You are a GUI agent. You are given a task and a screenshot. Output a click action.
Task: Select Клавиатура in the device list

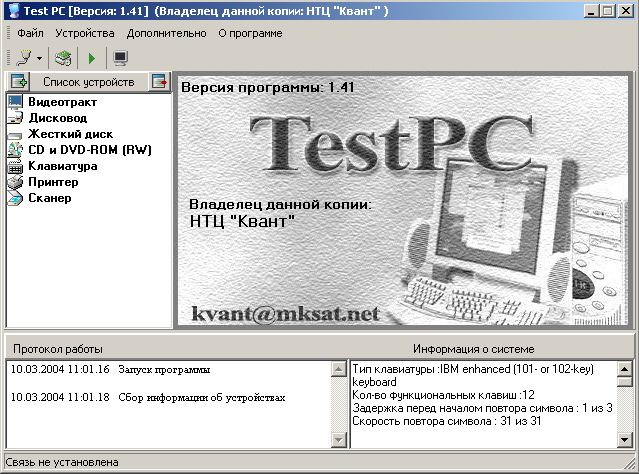62,166
